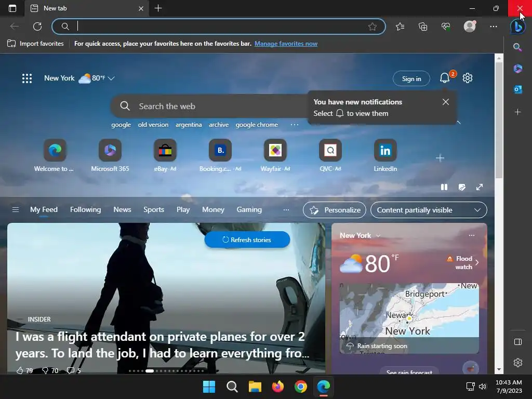Open Windows Start menu
532x399 pixels.
coord(209,387)
